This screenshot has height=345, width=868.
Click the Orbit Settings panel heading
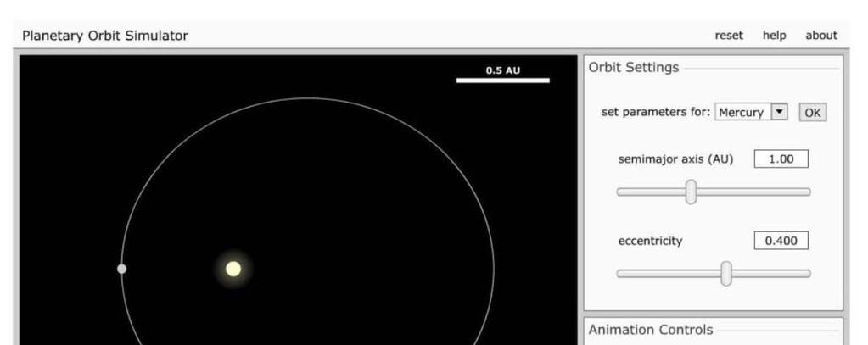(x=633, y=67)
